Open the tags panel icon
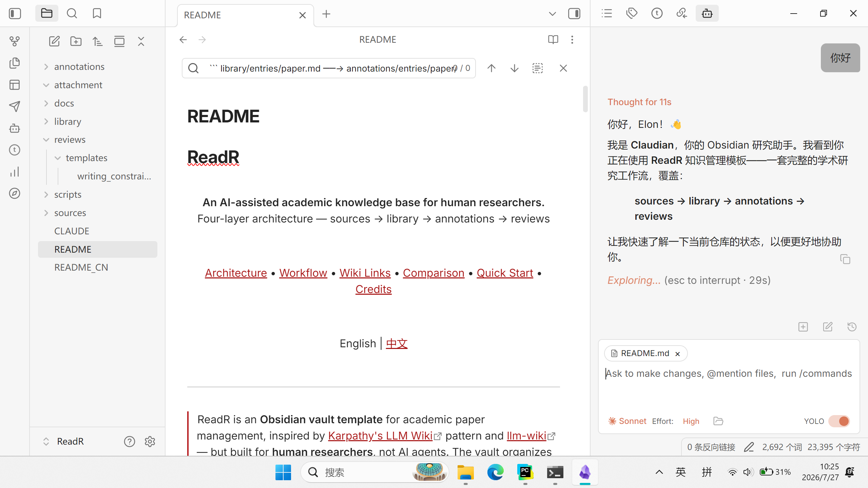The image size is (868, 488). [632, 14]
